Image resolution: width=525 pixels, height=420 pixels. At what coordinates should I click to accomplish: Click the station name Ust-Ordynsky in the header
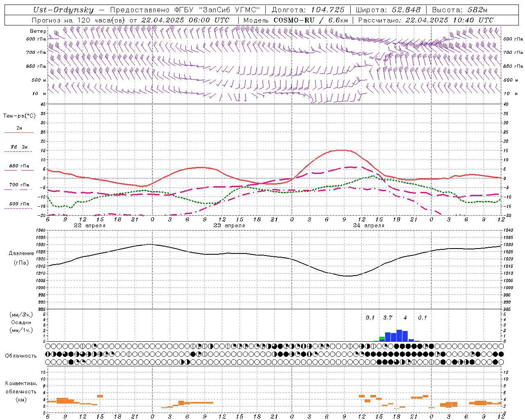[x=63, y=10]
